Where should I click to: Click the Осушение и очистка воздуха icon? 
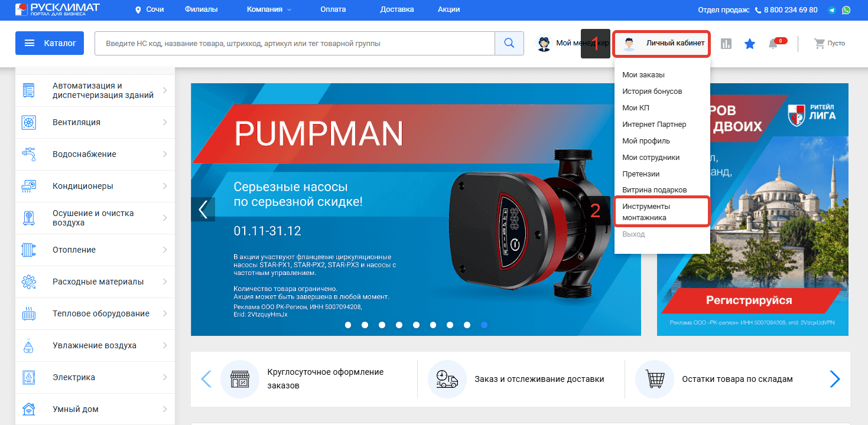coord(29,218)
